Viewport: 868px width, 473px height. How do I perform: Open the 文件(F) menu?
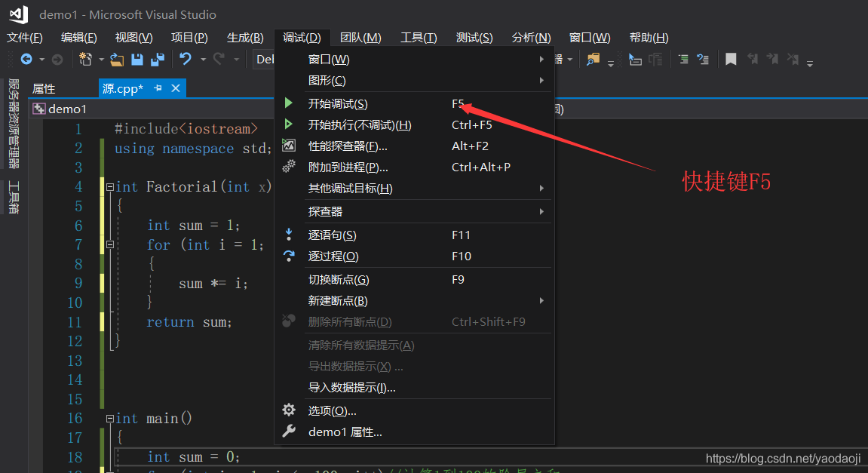pyautogui.click(x=24, y=38)
